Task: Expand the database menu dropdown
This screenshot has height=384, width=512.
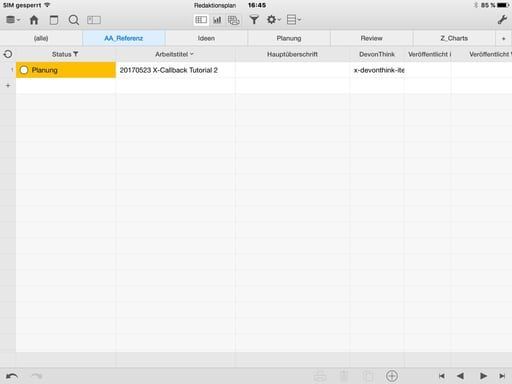Action: (13, 20)
